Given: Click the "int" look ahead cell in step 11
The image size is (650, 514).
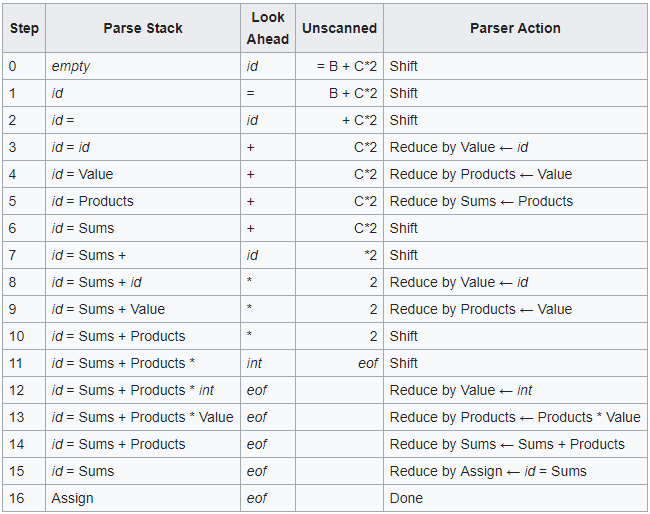Looking at the screenshot, I should [254, 363].
